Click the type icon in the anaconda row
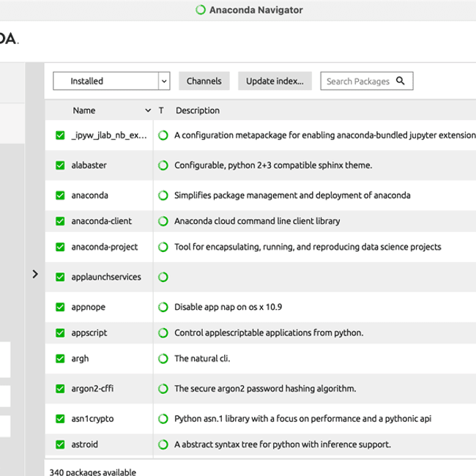Viewport: 476px width, 476px height. tap(163, 196)
